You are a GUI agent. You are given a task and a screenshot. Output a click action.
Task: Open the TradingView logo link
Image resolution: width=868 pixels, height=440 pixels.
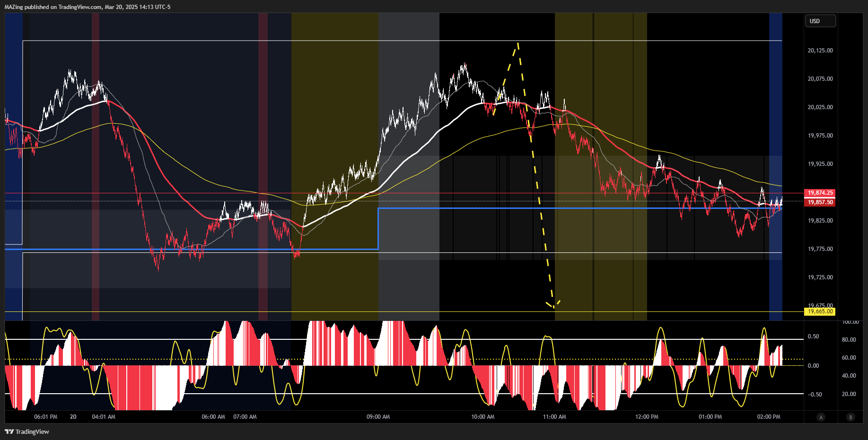point(27,431)
